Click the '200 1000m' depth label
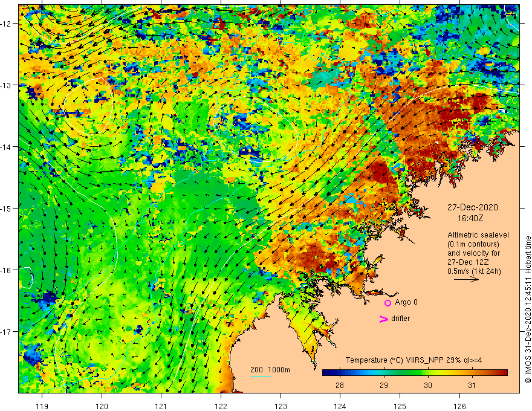This screenshot has height=411, width=532. (270, 370)
